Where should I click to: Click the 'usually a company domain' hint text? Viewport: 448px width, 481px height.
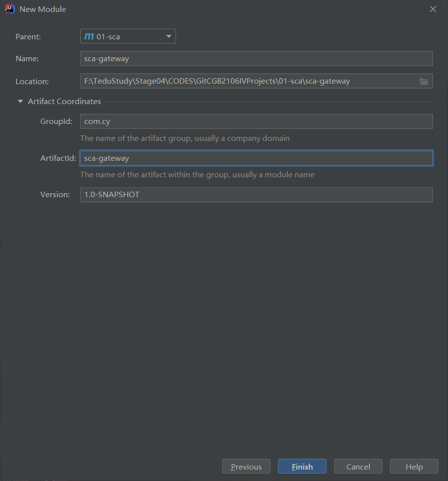(242, 138)
